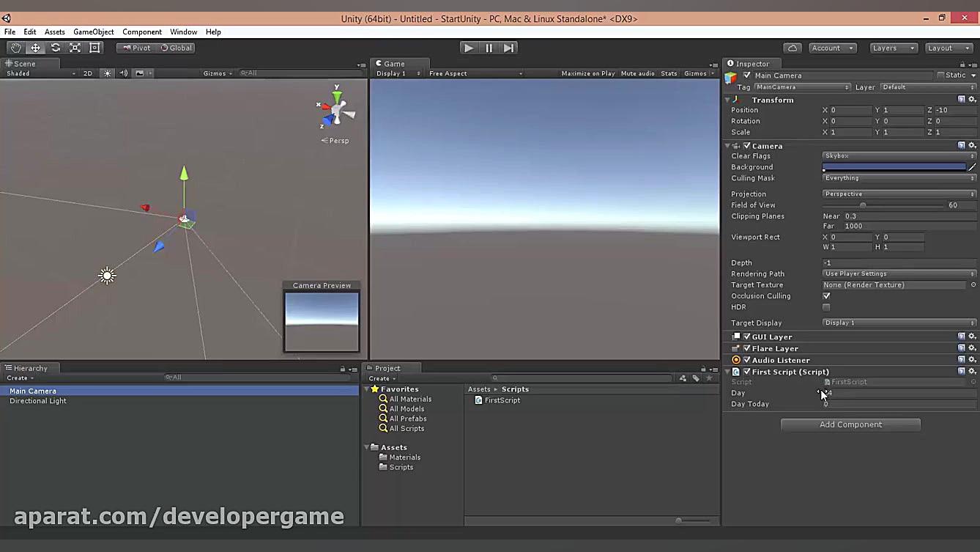Image resolution: width=980 pixels, height=552 pixels.
Task: Open the Clear Flags Skybox dropdown
Action: tap(899, 156)
